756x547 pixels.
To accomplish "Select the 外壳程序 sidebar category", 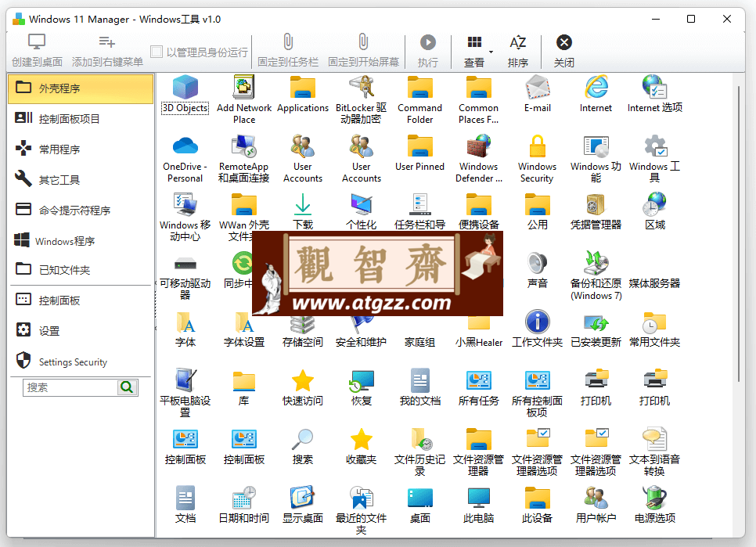I will tap(81, 88).
